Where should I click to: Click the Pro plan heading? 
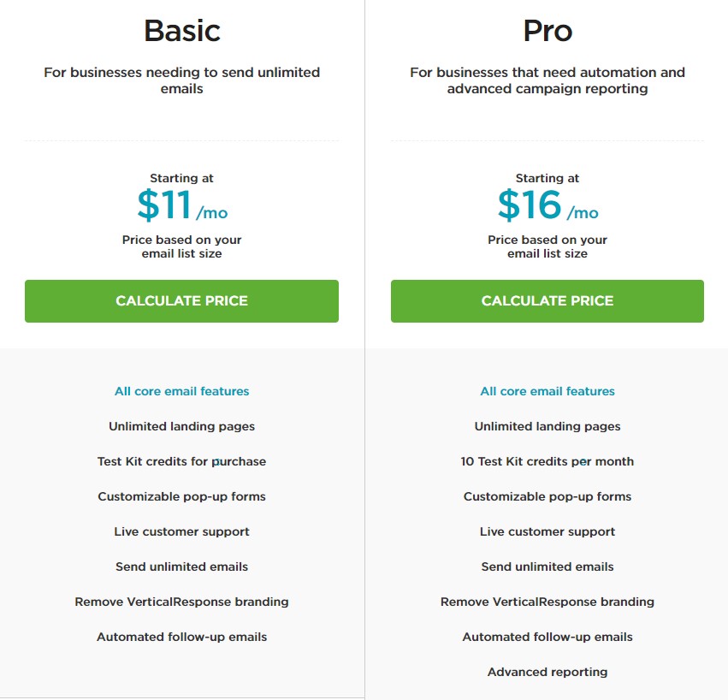click(547, 31)
